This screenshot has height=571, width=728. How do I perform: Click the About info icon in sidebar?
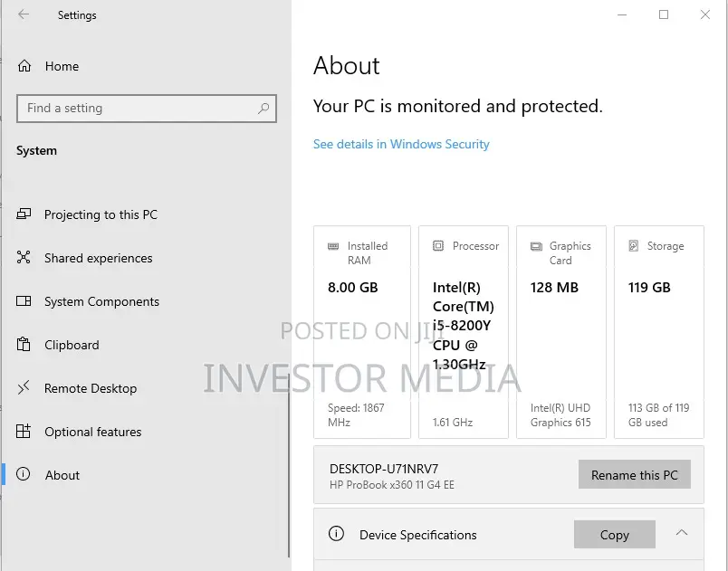pyautogui.click(x=24, y=474)
